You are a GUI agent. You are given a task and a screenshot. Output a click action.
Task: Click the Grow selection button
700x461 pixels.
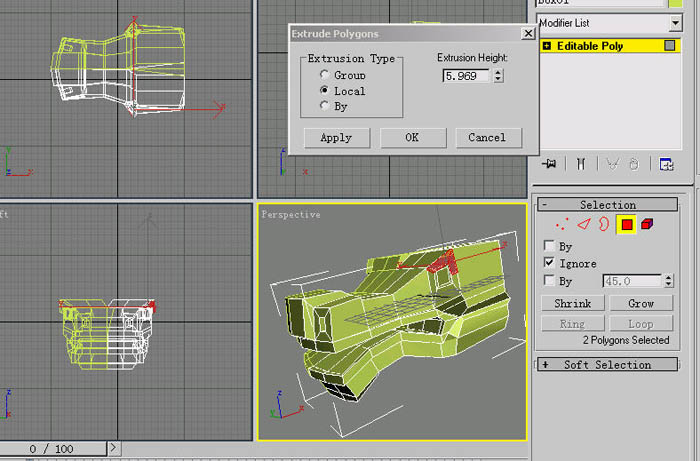[x=641, y=303]
